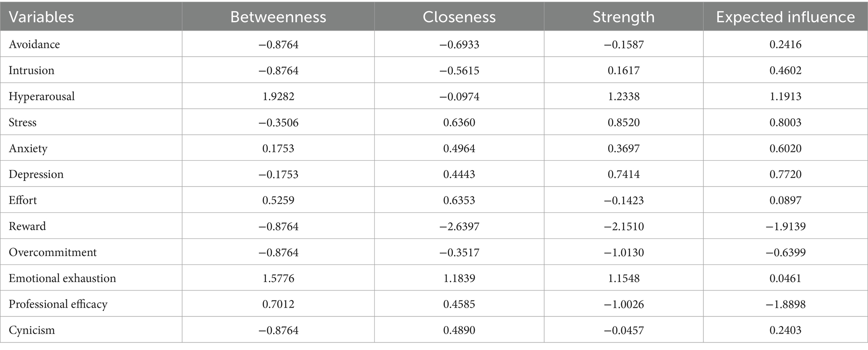Click the Professional efficacy row label

[58, 304]
